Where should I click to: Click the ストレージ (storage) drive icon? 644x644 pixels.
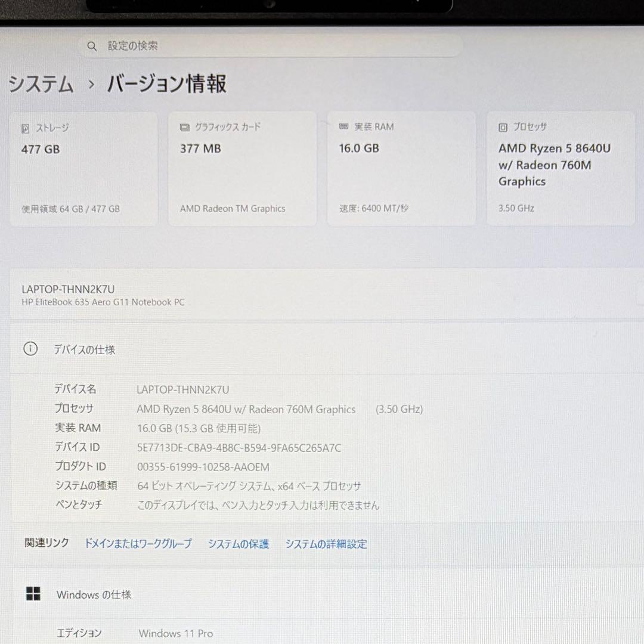pyautogui.click(x=24, y=128)
